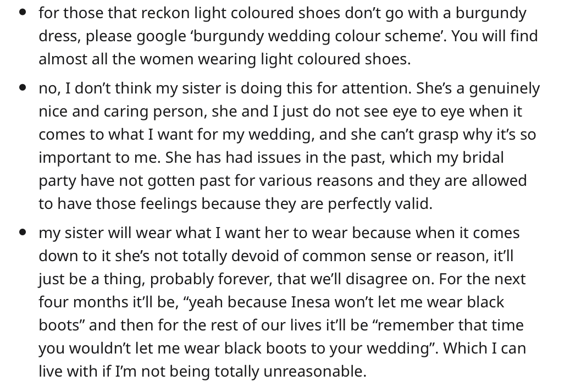Screen dimensions: 564x392
Task: Click the quoted phrase 'burgundy wedding colour scheme'
Action: click(318, 36)
